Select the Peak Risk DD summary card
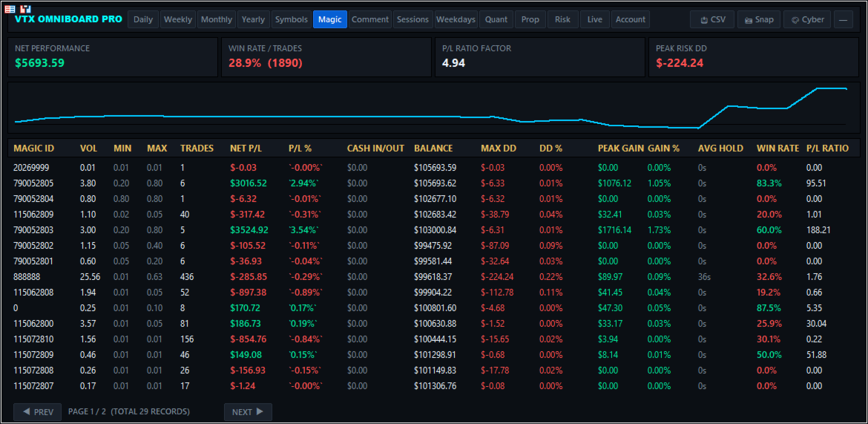This screenshot has width=868, height=424. click(x=754, y=57)
